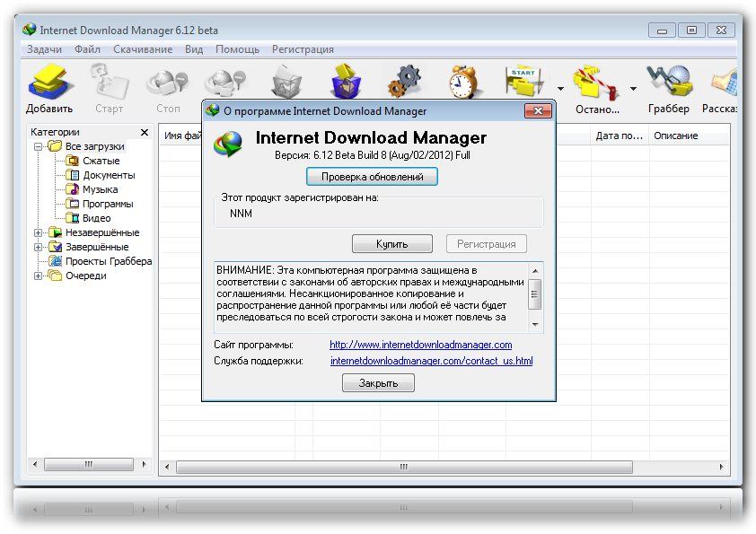Image resolution: width=756 pixels, height=534 pixels.
Task: Click categories scrollbar right arrow
Action: click(x=144, y=465)
